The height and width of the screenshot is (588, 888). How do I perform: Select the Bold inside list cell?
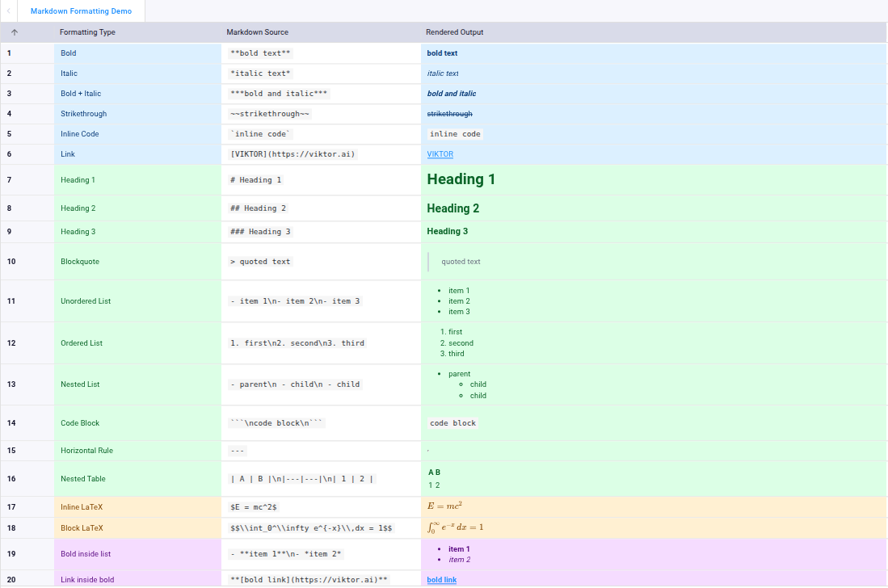[137, 554]
